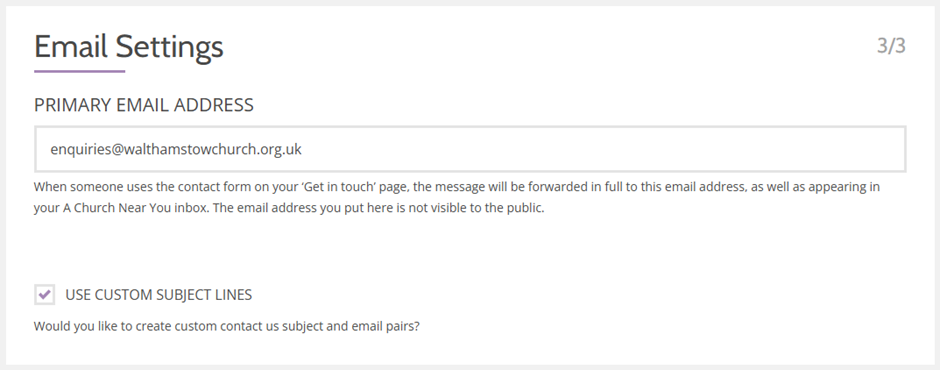Click the word 'enquiries' in the email field
The height and width of the screenshot is (370, 940).
(x=79, y=149)
